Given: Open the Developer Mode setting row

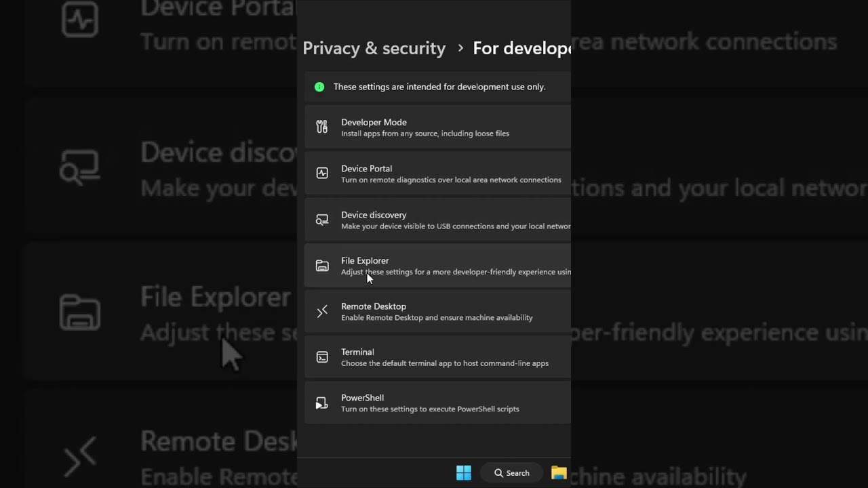Looking at the screenshot, I should 437,127.
